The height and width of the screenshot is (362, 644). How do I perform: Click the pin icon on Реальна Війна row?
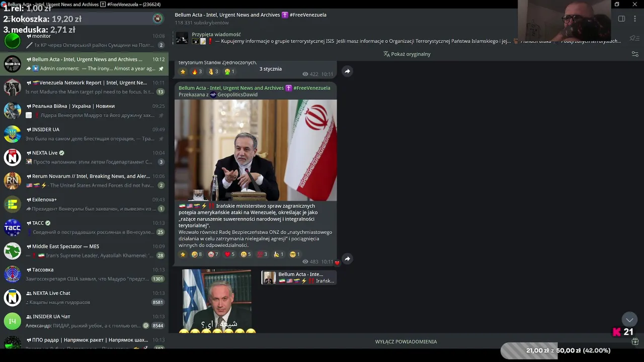(x=161, y=115)
